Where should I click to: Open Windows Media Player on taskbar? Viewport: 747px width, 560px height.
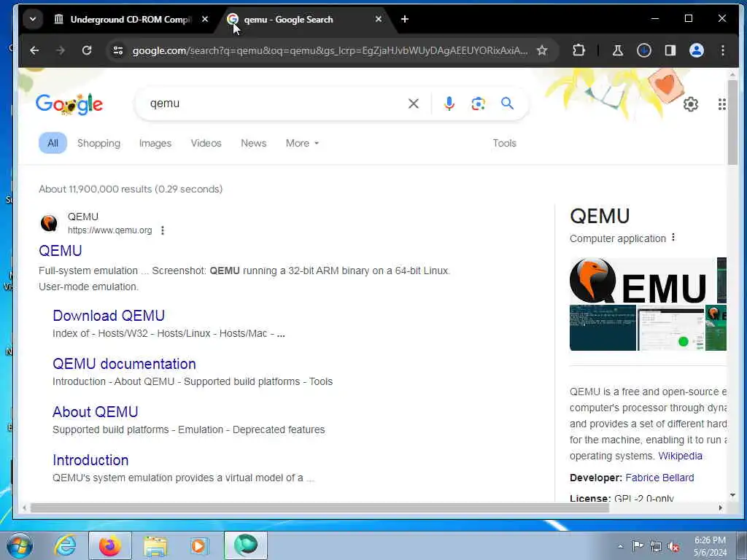point(199,545)
